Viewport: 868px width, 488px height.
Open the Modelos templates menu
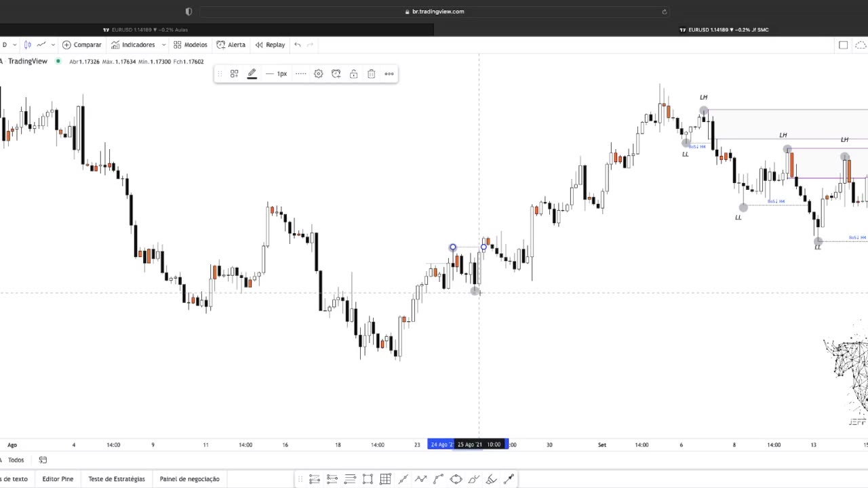(x=191, y=45)
